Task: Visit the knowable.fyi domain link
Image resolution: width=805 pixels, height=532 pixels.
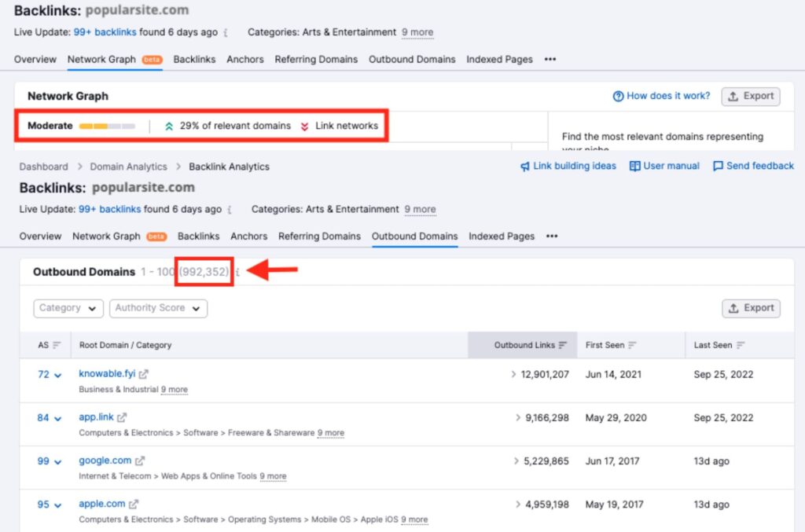Action: click(108, 375)
